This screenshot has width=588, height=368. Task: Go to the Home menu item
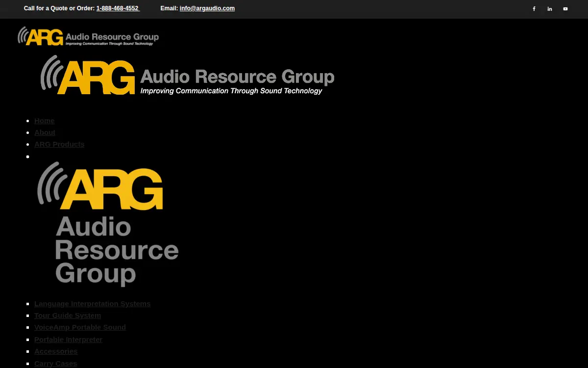click(x=45, y=121)
